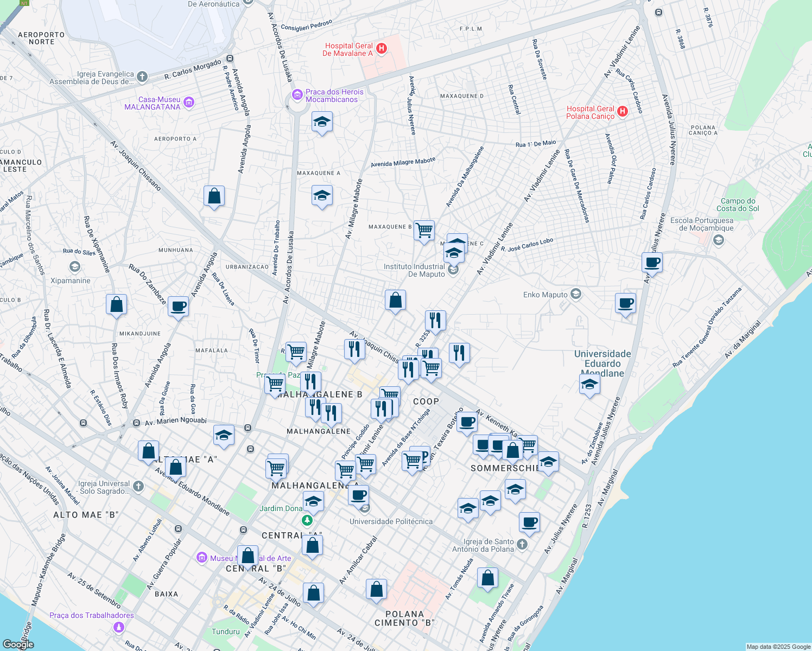Open the Praca dos Herois Mocambicanos landmark icon
Image resolution: width=812 pixels, height=651 pixels.
(x=297, y=95)
